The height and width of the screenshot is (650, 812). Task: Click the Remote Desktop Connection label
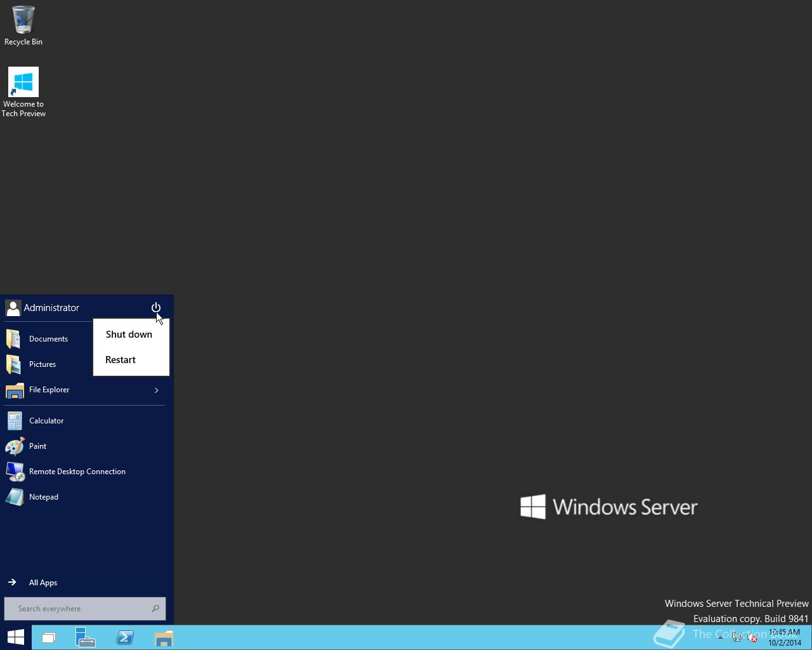tap(77, 472)
